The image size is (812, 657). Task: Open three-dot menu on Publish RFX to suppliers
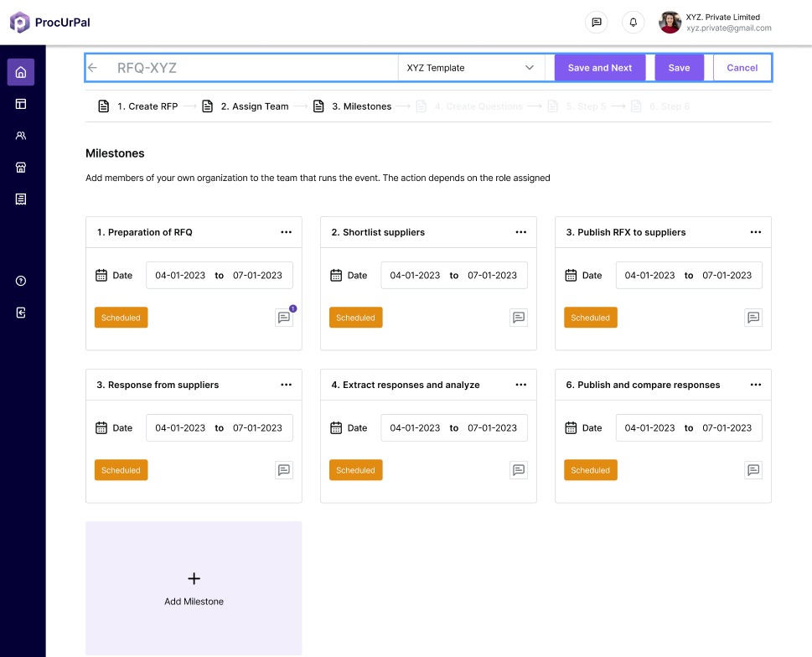[x=756, y=232]
